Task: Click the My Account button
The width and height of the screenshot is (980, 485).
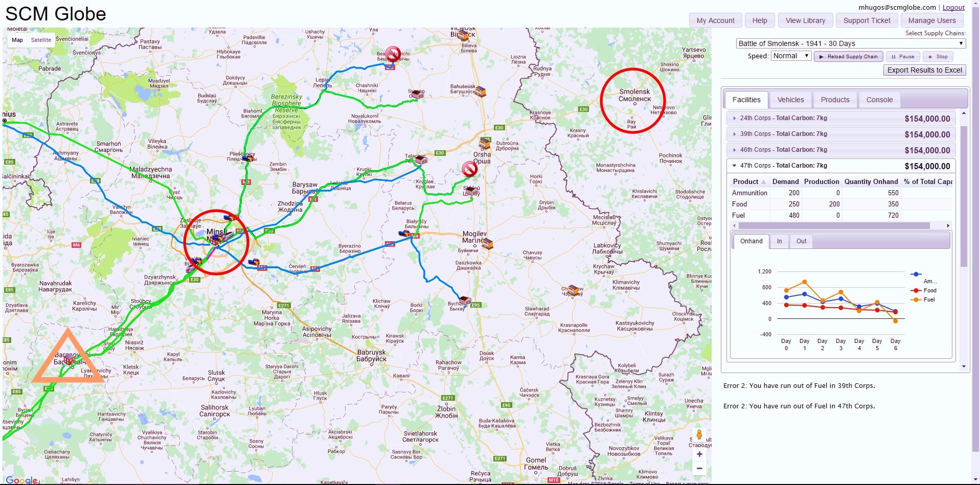Action: (x=715, y=20)
